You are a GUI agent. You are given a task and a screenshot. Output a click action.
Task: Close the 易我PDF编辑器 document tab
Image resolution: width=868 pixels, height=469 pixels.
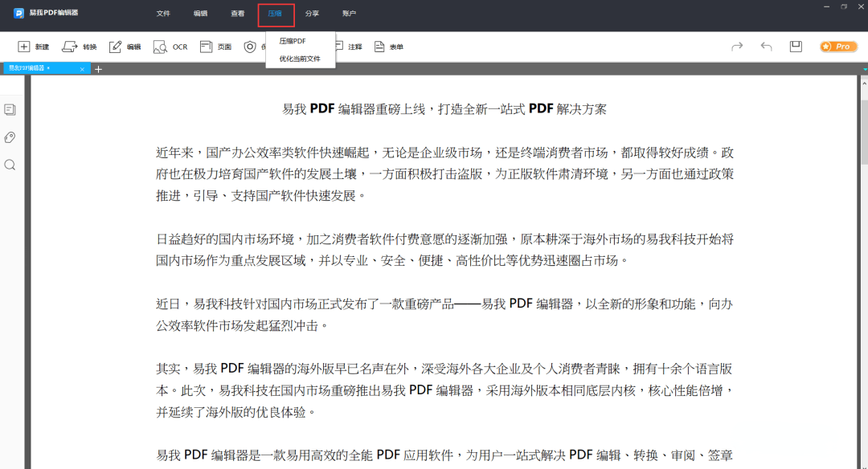tap(82, 69)
